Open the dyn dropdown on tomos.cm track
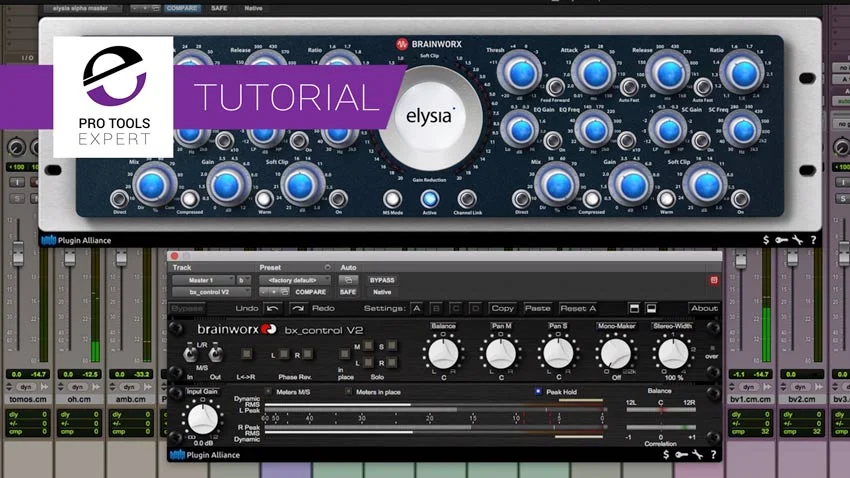This screenshot has height=478, width=850. 26,387
